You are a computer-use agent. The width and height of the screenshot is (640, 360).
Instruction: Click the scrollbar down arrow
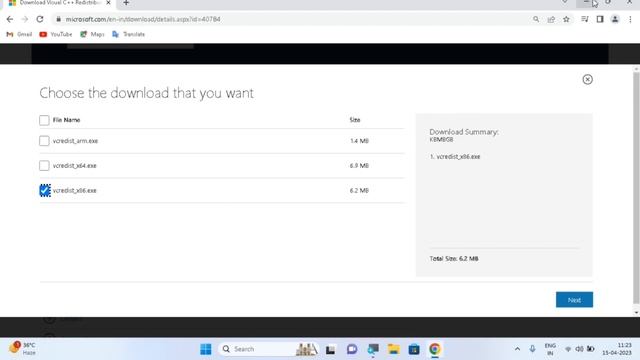click(x=636, y=313)
